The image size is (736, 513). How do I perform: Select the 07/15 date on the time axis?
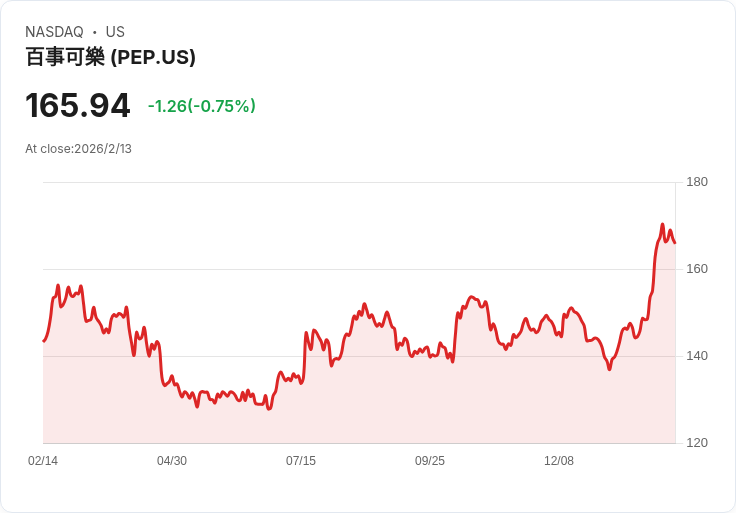[x=301, y=461]
